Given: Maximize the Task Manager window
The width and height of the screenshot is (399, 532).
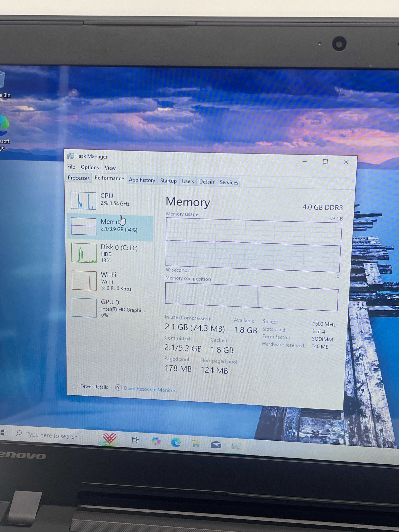Looking at the screenshot, I should 325,162.
